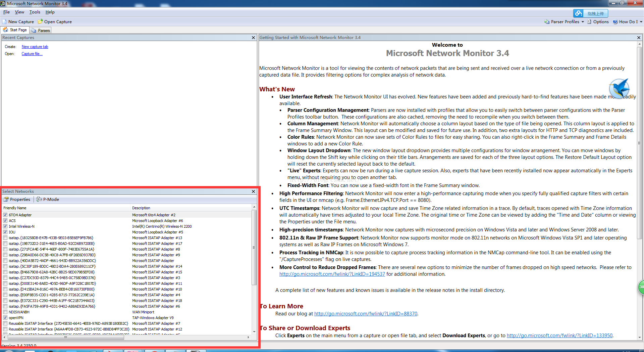Click the Chinese upload button label
This screenshot has height=352, width=644.
(x=595, y=14)
